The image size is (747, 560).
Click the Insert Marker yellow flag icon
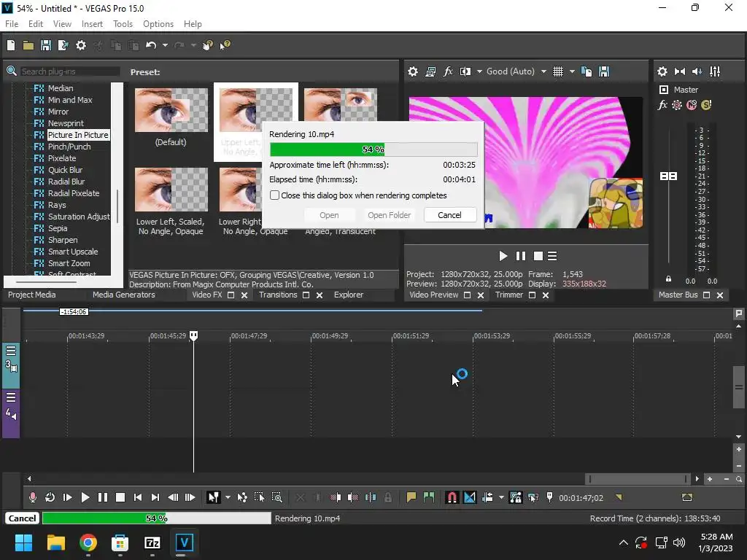pos(411,497)
